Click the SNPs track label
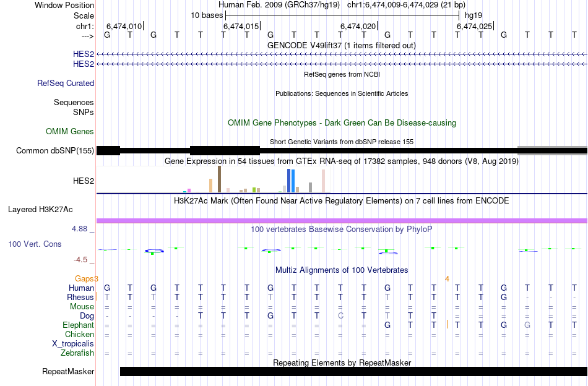The image size is (588, 386). tap(84, 112)
